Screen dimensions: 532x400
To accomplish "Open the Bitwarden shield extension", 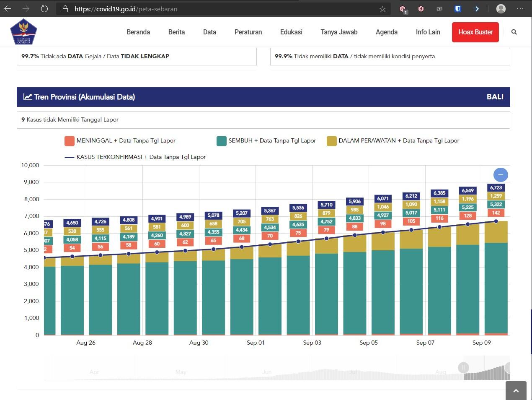I will [458, 9].
